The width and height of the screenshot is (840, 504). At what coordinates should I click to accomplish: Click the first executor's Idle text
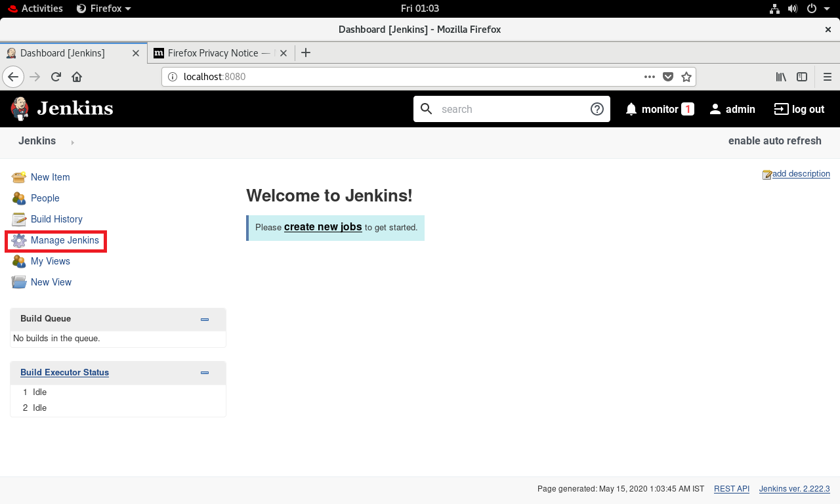coord(40,392)
